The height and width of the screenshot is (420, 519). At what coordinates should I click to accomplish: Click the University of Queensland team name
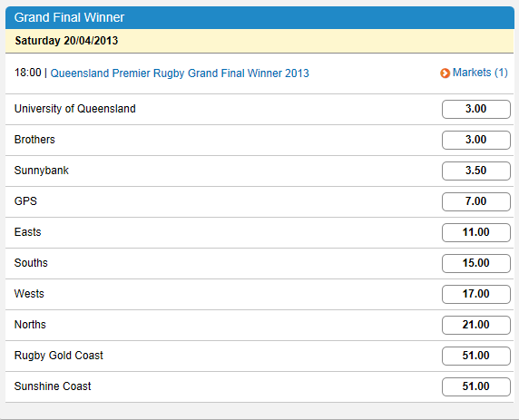(75, 109)
